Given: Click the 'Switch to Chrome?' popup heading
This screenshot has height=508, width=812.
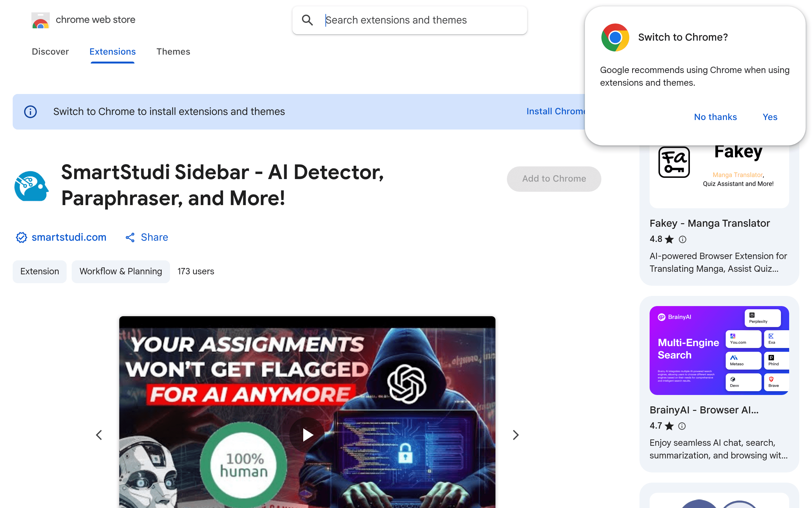Looking at the screenshot, I should [x=683, y=37].
